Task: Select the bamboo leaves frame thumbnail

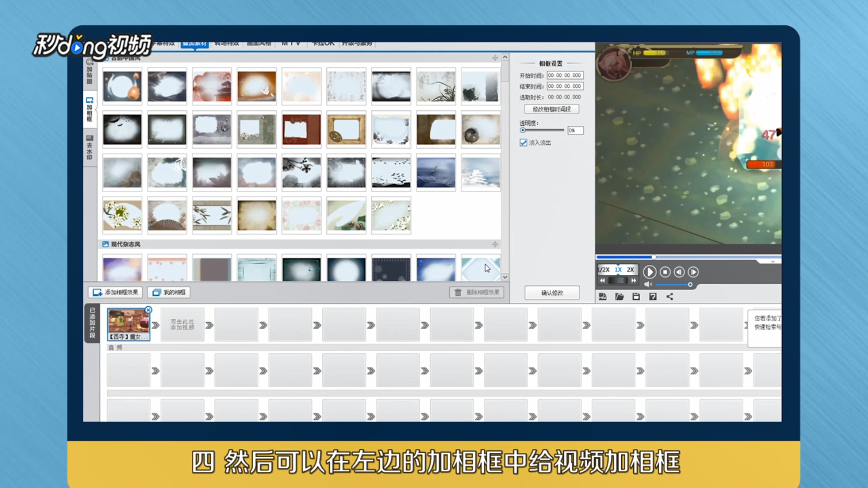Action: pyautogui.click(x=212, y=215)
